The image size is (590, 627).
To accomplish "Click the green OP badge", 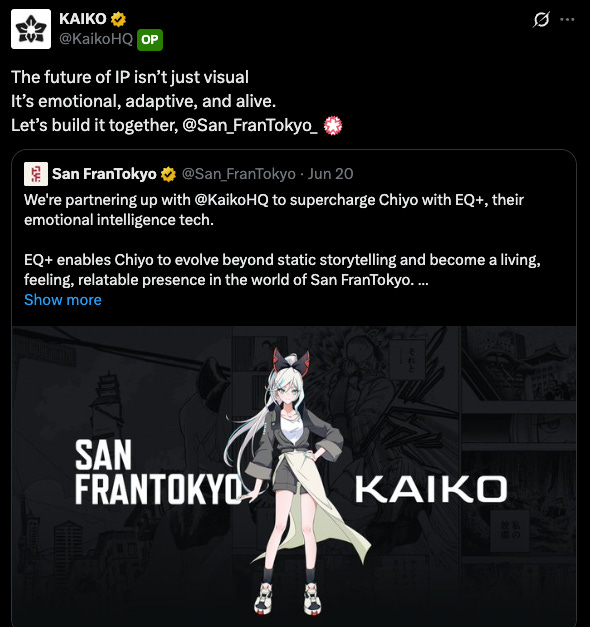I will point(150,40).
